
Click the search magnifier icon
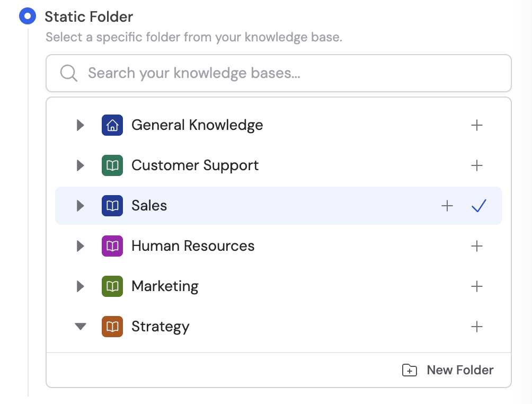(68, 73)
